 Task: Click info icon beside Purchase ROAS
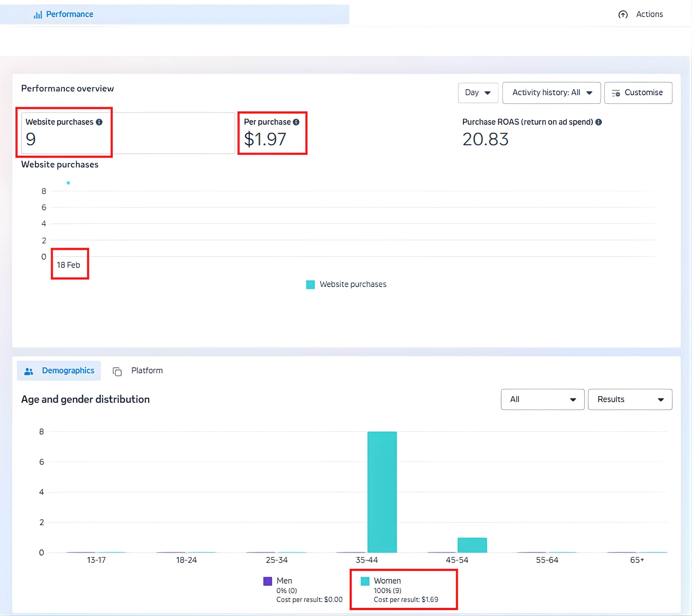point(598,122)
